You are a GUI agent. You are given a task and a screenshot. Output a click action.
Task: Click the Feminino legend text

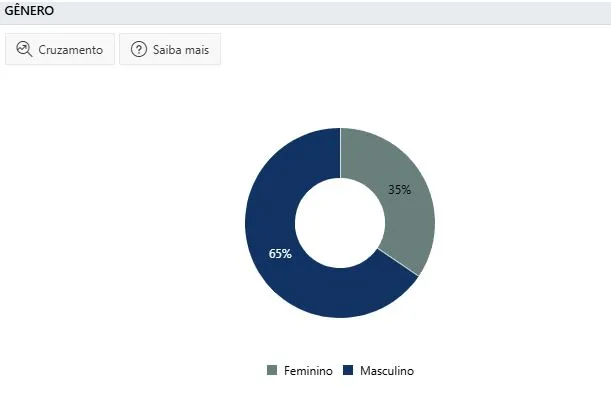tap(308, 370)
